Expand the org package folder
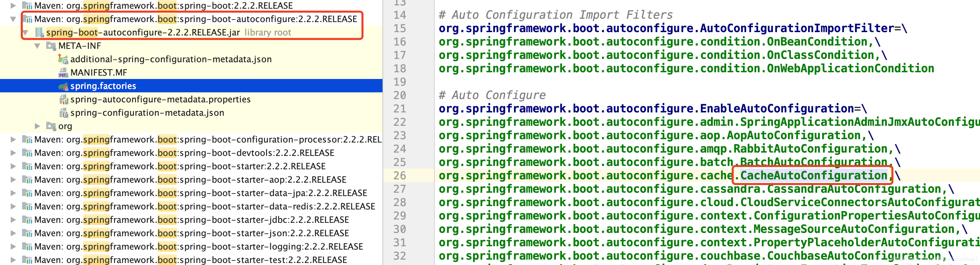Viewport: 980px width, 265px height. [x=37, y=126]
